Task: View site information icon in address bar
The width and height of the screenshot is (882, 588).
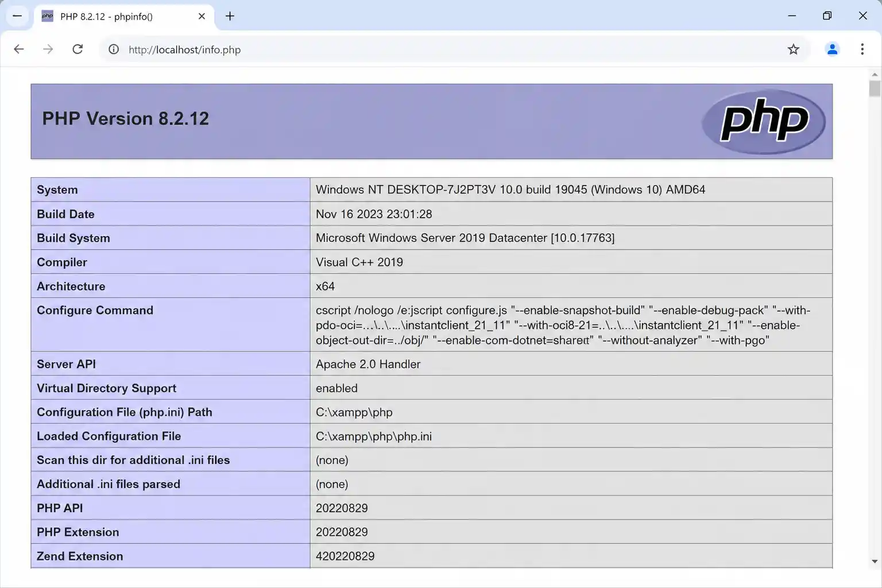Action: coord(114,49)
